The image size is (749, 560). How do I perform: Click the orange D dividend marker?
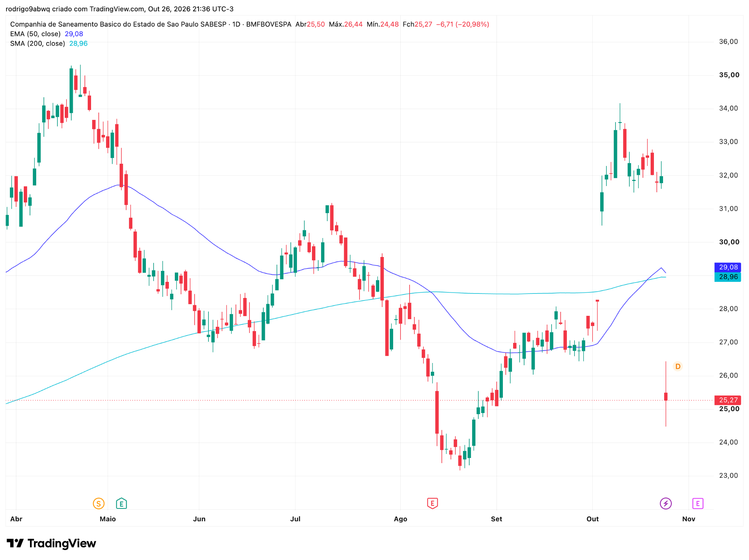coord(678,366)
